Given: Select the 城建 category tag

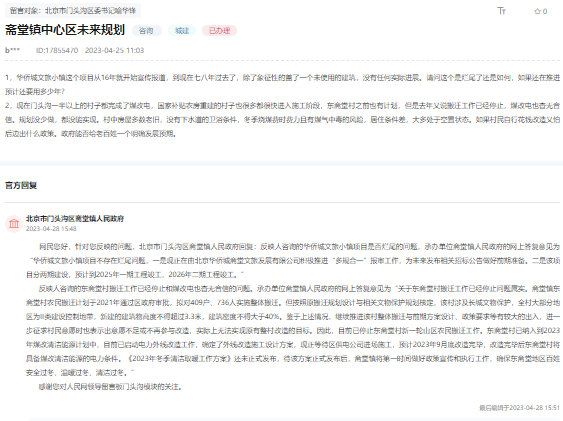Looking at the screenshot, I should [x=182, y=31].
